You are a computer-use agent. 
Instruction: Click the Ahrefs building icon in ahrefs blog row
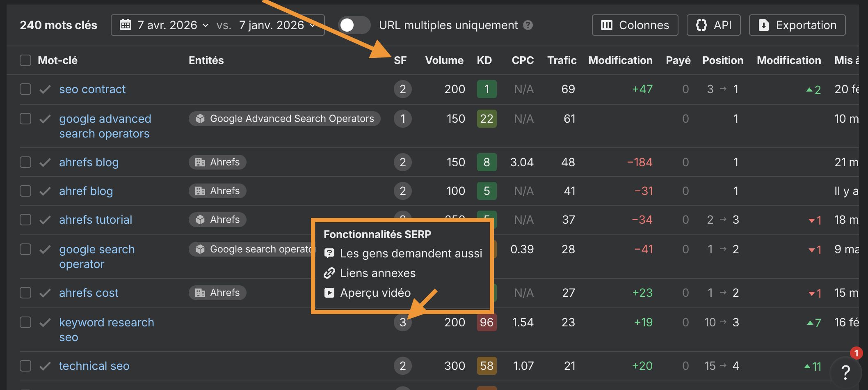(200, 162)
